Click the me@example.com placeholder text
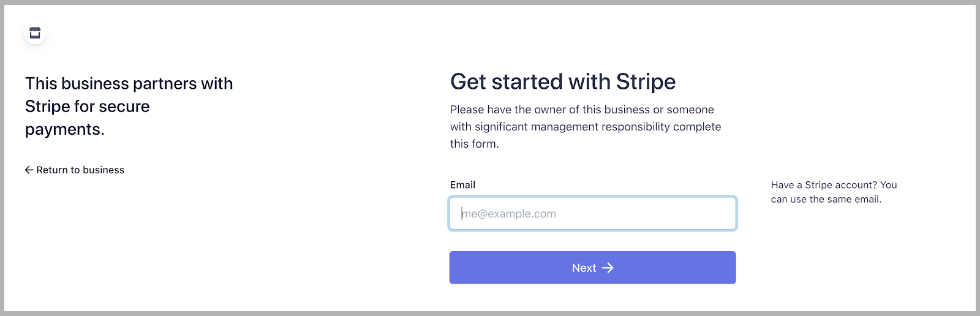Screen dimensions: 980x316 point(509,214)
